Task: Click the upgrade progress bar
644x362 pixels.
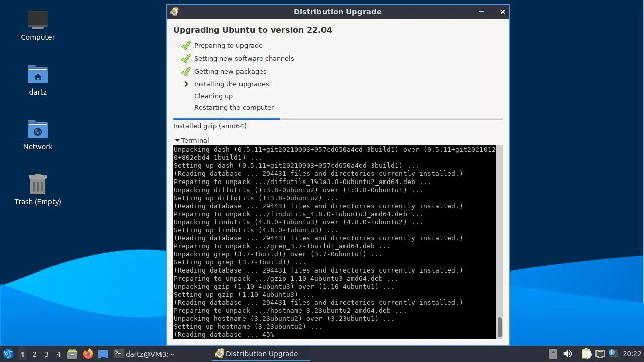Action: [338, 119]
